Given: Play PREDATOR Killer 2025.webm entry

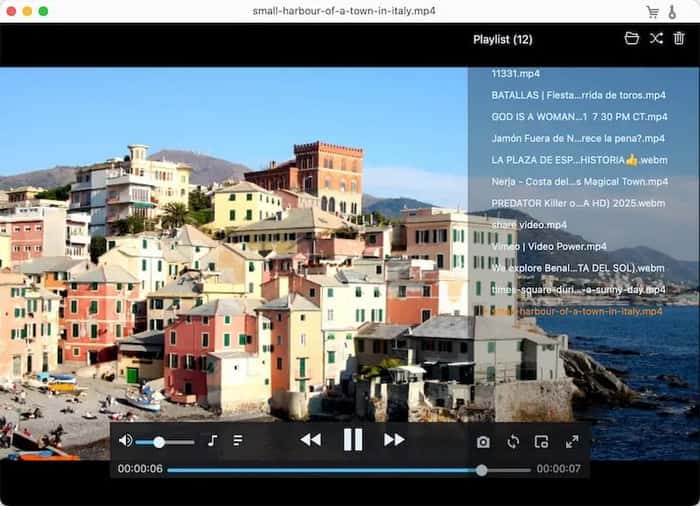Looking at the screenshot, I should point(578,203).
